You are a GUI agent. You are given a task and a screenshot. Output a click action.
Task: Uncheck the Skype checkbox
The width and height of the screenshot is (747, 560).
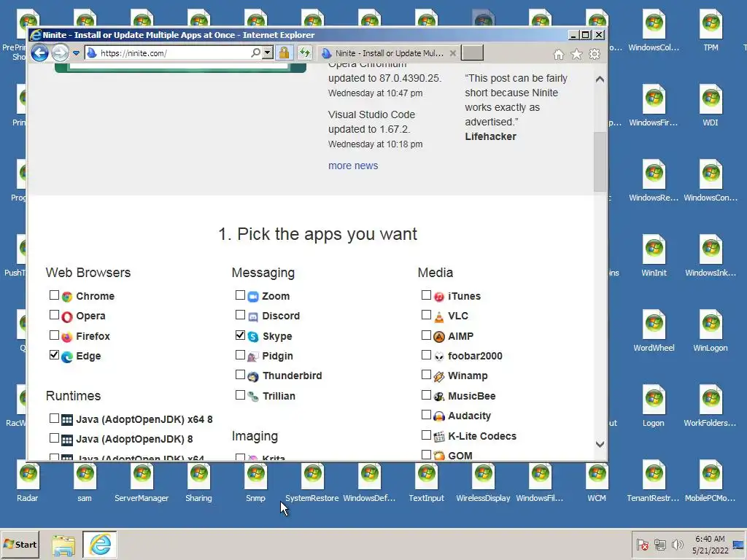pyautogui.click(x=240, y=335)
